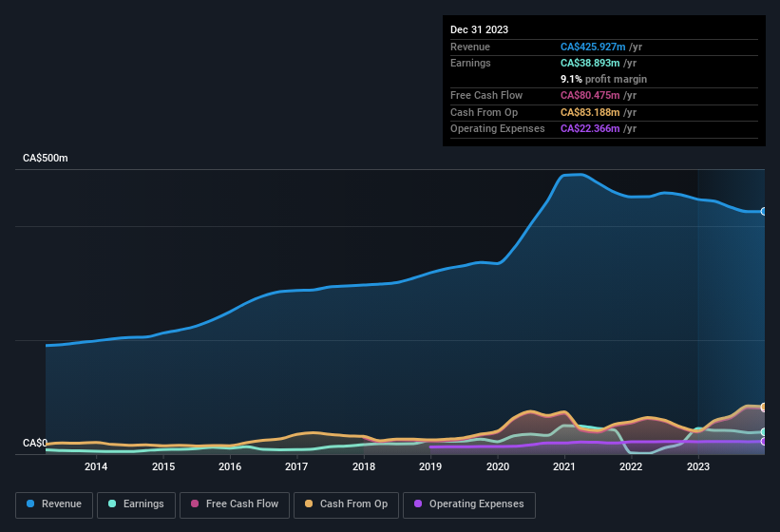Select the 2021 x-axis label
The width and height of the screenshot is (780, 532).
pyautogui.click(x=564, y=466)
